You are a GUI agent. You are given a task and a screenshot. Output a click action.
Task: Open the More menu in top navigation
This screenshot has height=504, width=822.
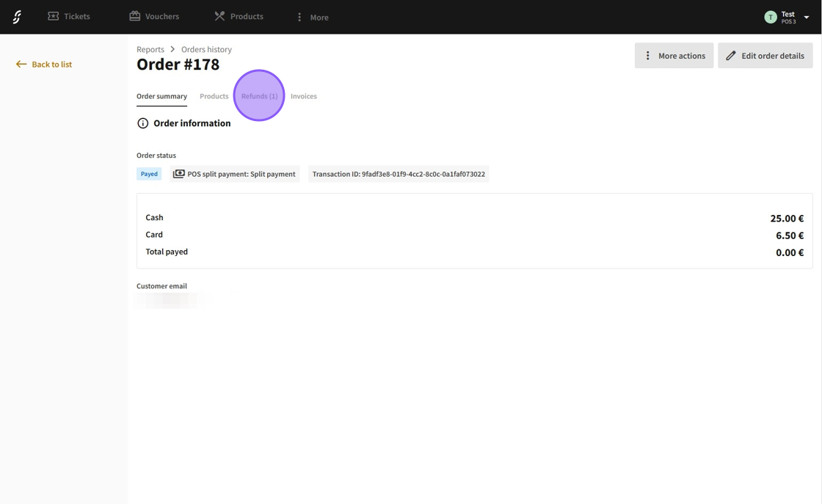[312, 17]
